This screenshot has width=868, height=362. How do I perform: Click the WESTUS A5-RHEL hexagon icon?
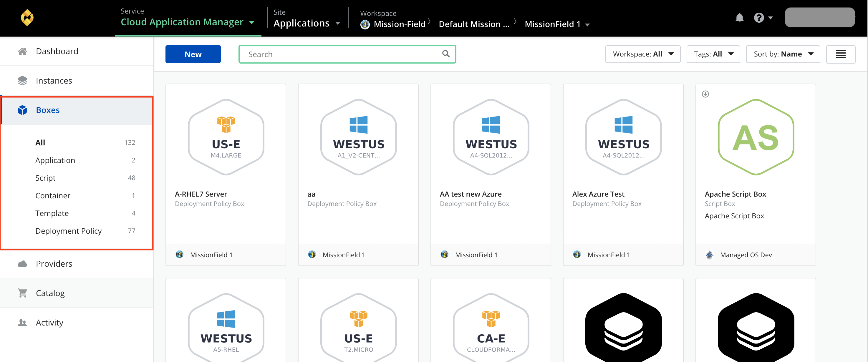pos(226,327)
